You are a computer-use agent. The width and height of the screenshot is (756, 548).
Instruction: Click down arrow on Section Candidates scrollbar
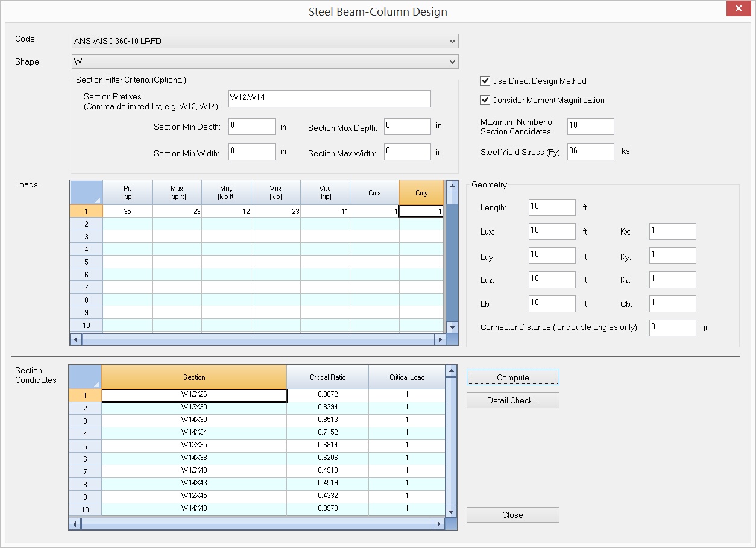tap(451, 512)
